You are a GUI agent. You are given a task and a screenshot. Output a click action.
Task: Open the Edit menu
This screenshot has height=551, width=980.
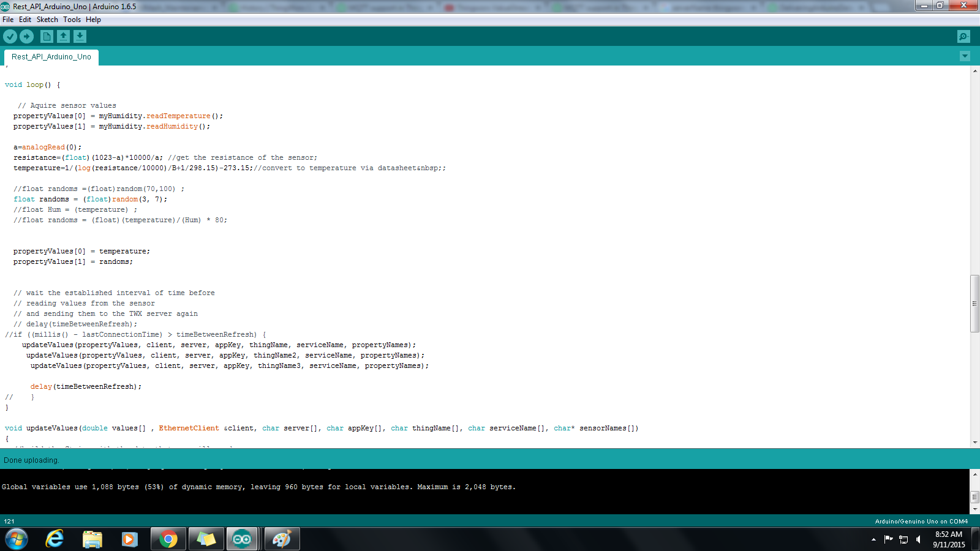point(25,20)
